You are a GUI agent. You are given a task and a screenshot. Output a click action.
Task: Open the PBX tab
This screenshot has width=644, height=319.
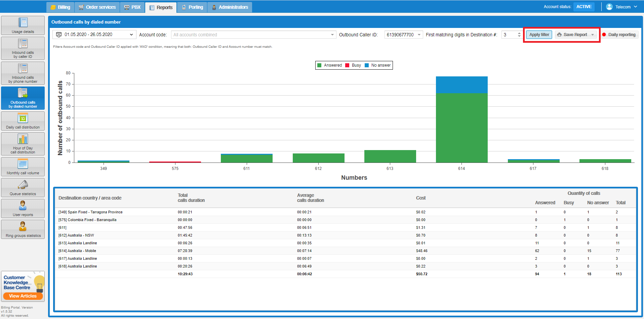pyautogui.click(x=132, y=7)
